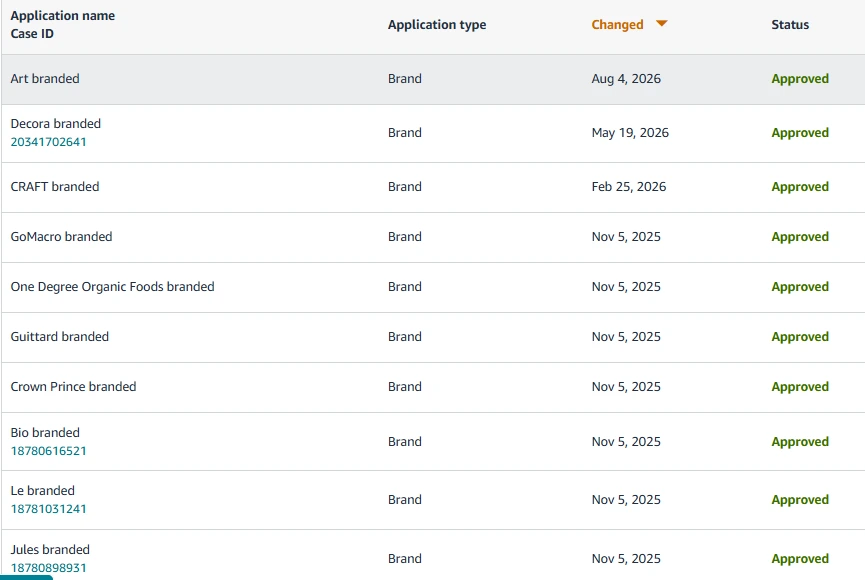This screenshot has width=865, height=580.
Task: Click Approved status in Le branded row
Action: (x=800, y=500)
